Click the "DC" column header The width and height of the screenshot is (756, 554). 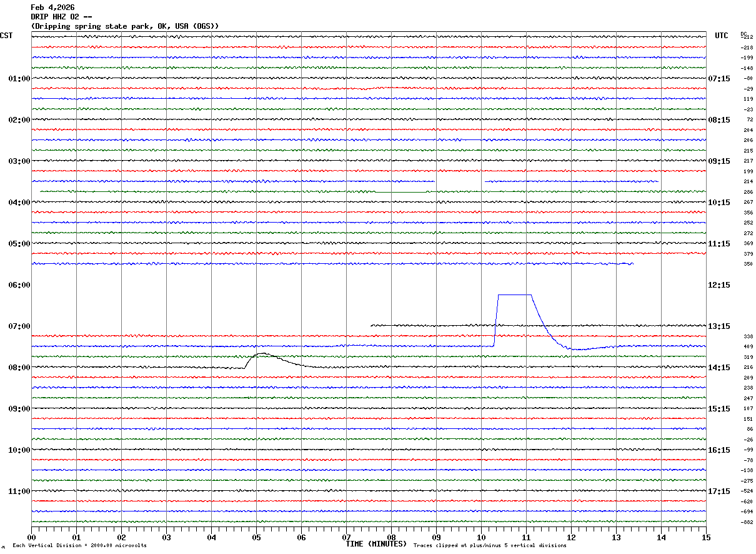tap(744, 34)
